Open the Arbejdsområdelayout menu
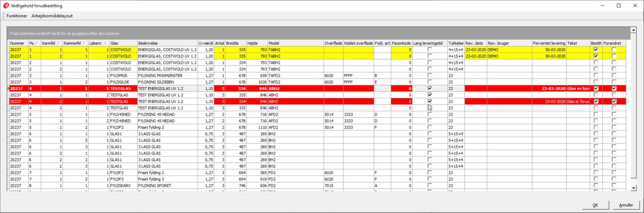Viewport: 644px width, 213px height. pos(52,16)
